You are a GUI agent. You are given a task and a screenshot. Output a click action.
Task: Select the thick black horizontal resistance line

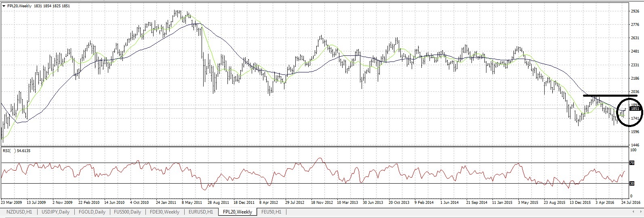[606, 95]
